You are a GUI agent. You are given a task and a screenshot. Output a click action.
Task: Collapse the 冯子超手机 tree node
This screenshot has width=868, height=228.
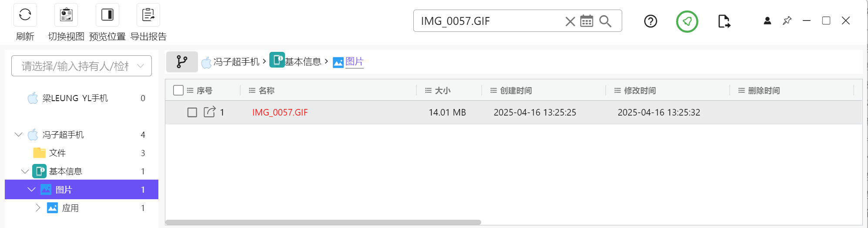(19, 135)
